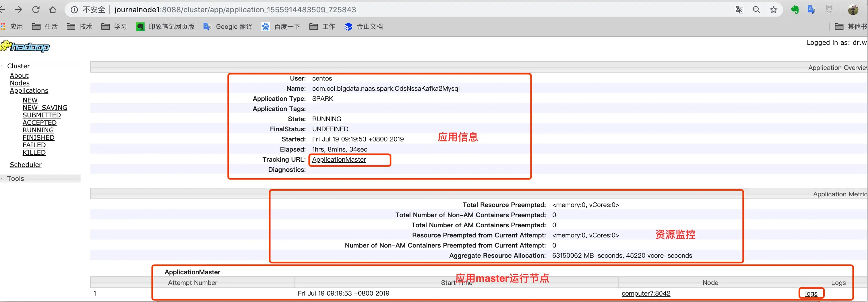Click the Hadoop logo
868x302 pixels.
coord(25,47)
